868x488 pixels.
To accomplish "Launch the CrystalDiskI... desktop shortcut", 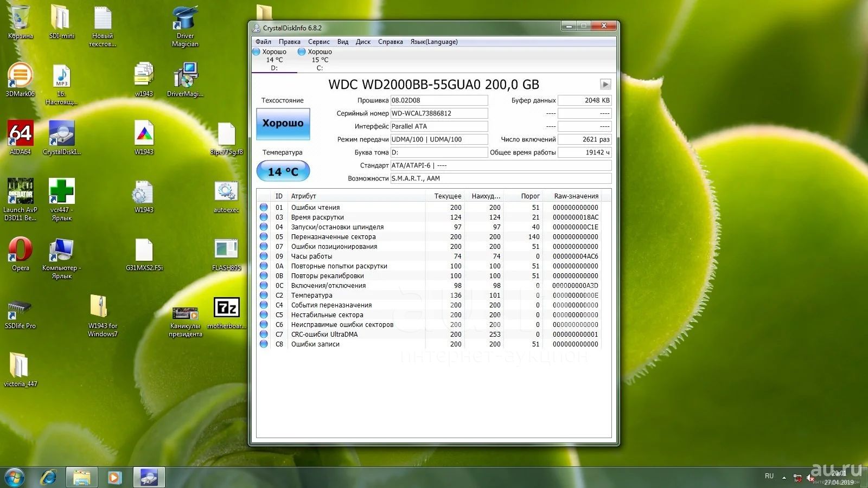I will (x=61, y=138).
